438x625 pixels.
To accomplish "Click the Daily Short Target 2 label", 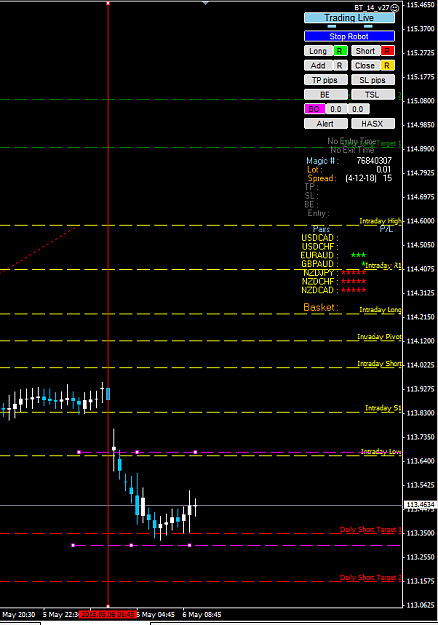I will 370,578.
